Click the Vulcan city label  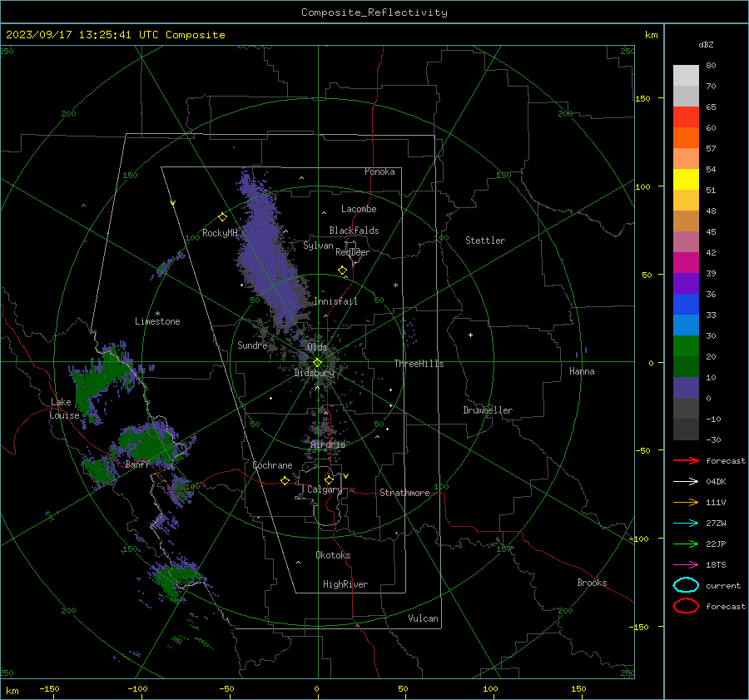pyautogui.click(x=424, y=618)
